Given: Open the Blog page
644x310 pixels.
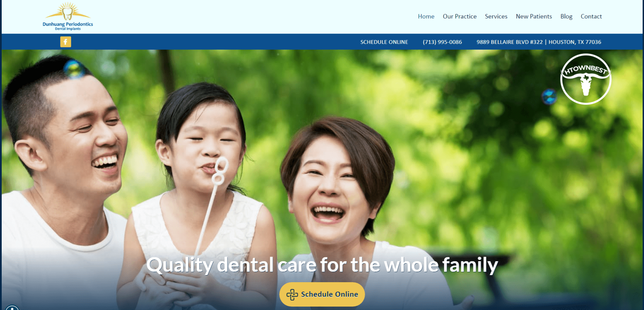Looking at the screenshot, I should coord(566,16).
